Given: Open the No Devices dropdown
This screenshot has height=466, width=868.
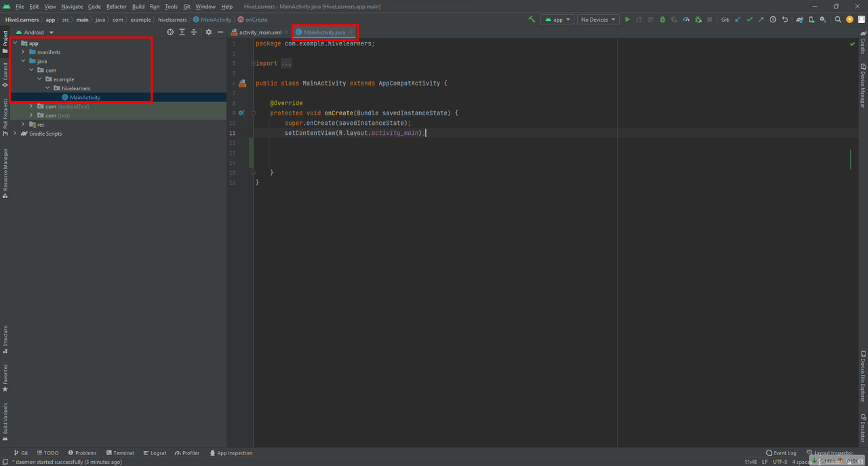Looking at the screenshot, I should pos(598,20).
